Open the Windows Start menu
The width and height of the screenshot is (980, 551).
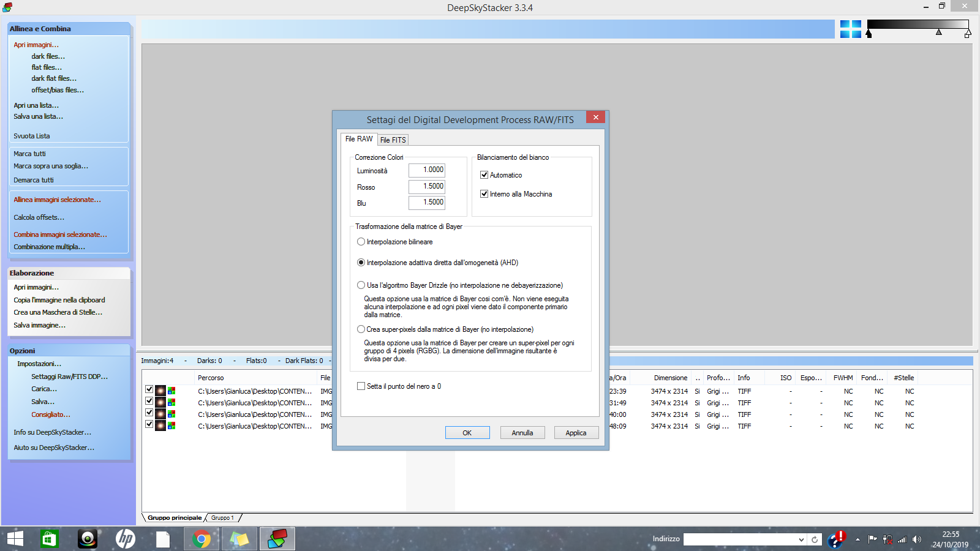(x=15, y=539)
